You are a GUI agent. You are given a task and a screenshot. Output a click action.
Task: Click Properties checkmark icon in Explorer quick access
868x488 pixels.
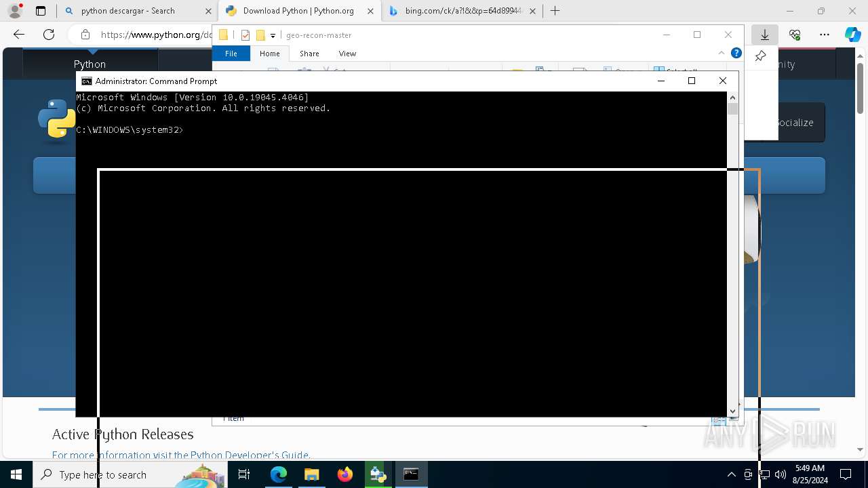(x=245, y=35)
